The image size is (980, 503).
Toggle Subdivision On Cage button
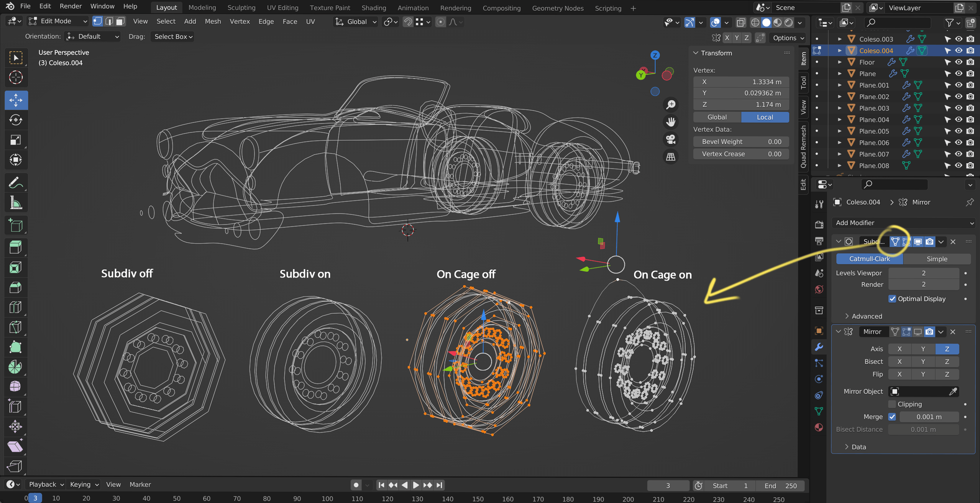[895, 242]
